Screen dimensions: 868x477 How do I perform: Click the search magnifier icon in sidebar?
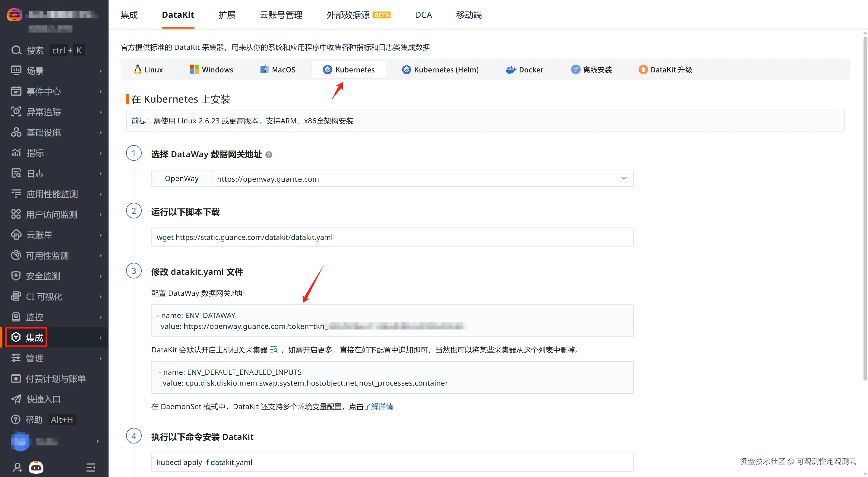pos(16,50)
